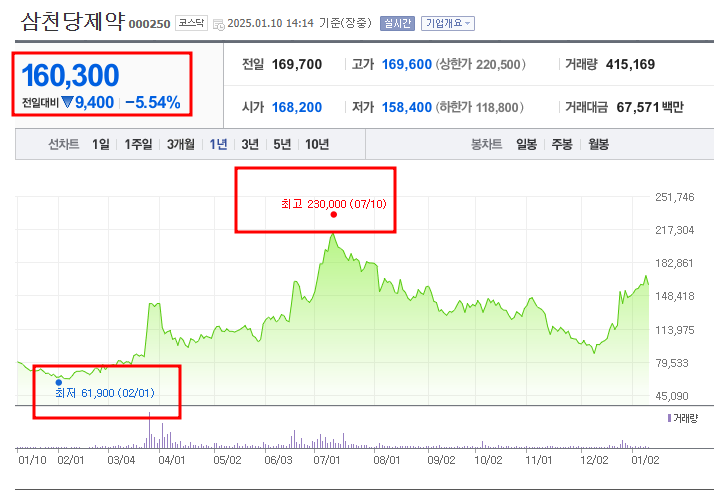The image size is (714, 490).
Task: Click the 251,746 y-axis label
Action: (675, 197)
